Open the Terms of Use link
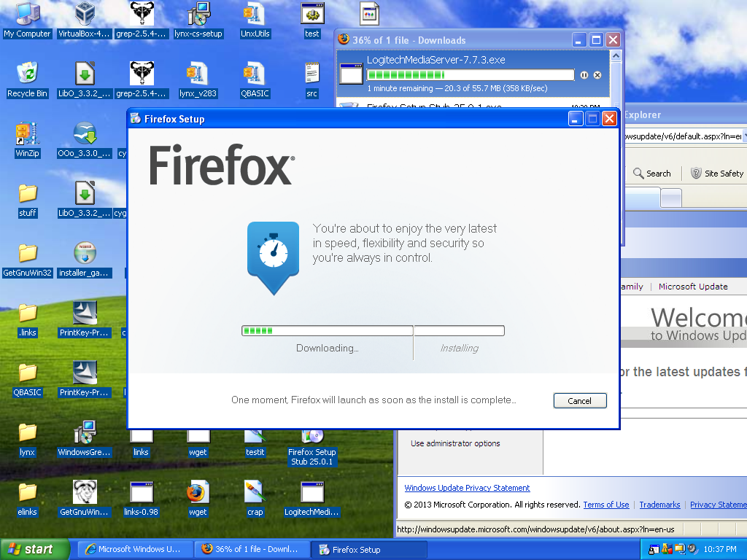The height and width of the screenshot is (560, 747). point(606,505)
